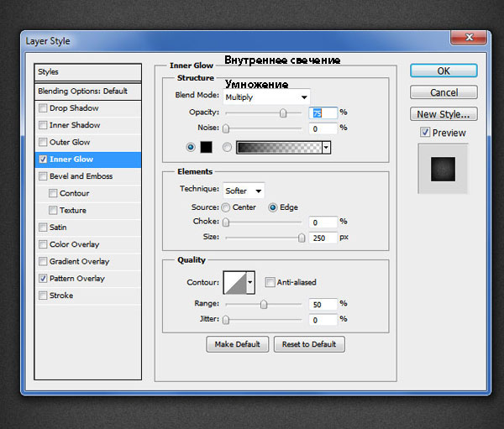Open the Styles list item
Viewport: 504px width, 429px height.
pos(87,72)
